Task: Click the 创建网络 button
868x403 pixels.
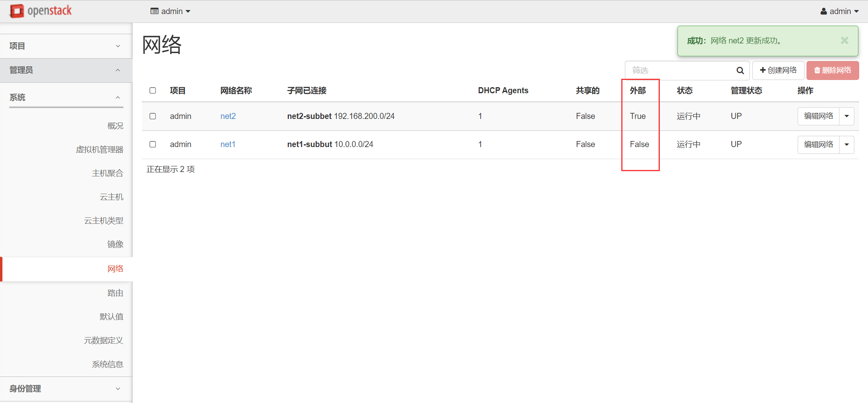Action: tap(778, 70)
